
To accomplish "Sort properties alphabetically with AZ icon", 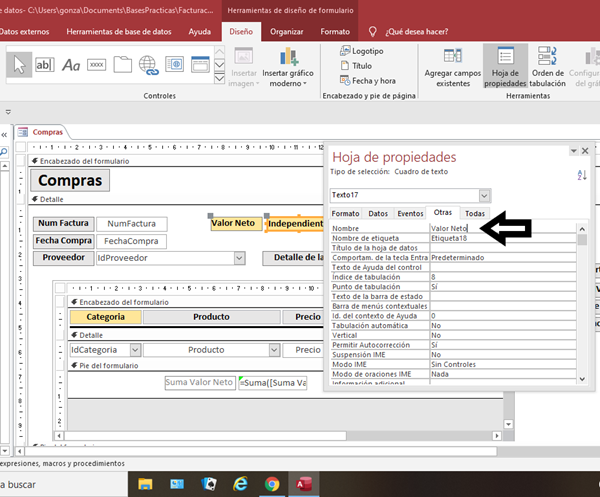I will coord(582,175).
